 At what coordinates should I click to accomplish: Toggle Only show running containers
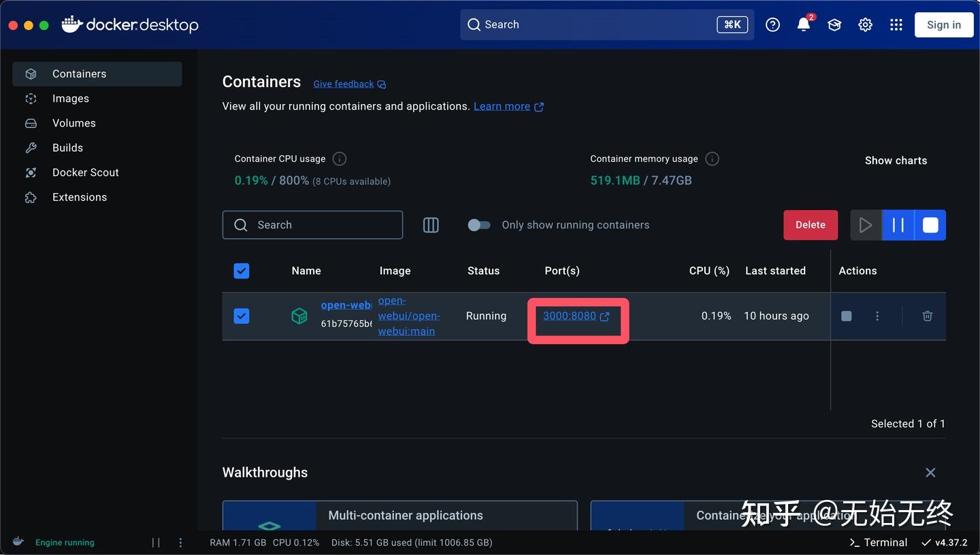click(x=479, y=224)
